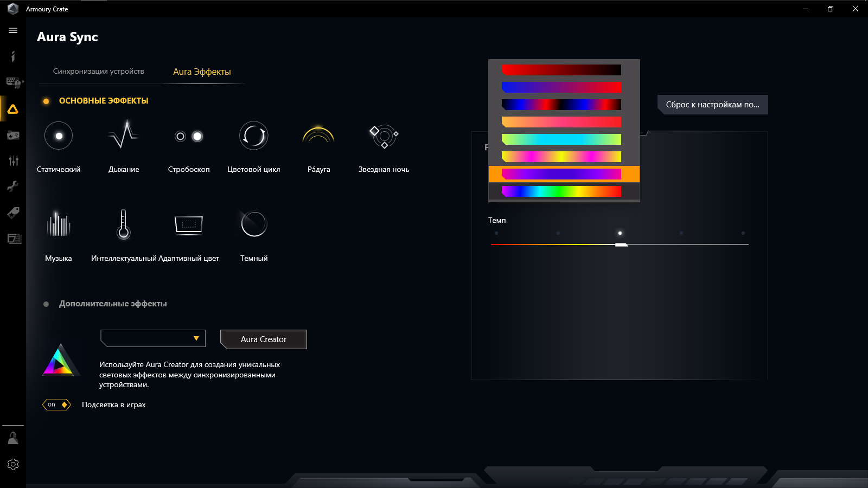Click the sliders equalizer icon in sidebar

pos(12,160)
